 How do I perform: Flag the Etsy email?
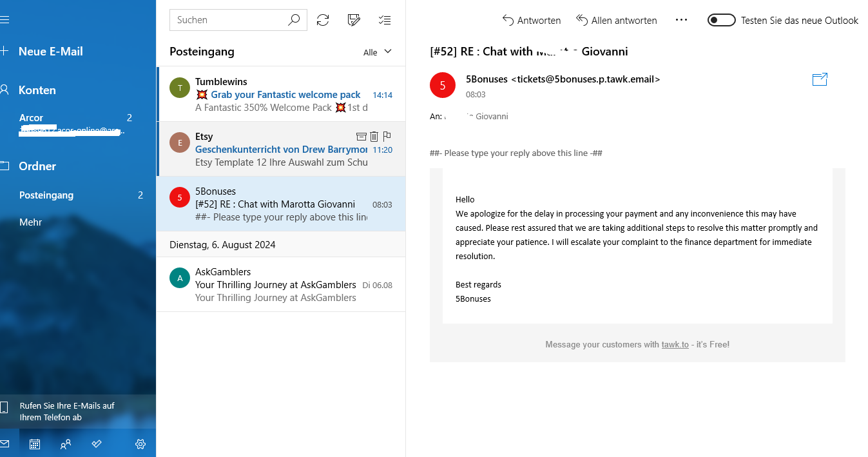pyautogui.click(x=387, y=136)
